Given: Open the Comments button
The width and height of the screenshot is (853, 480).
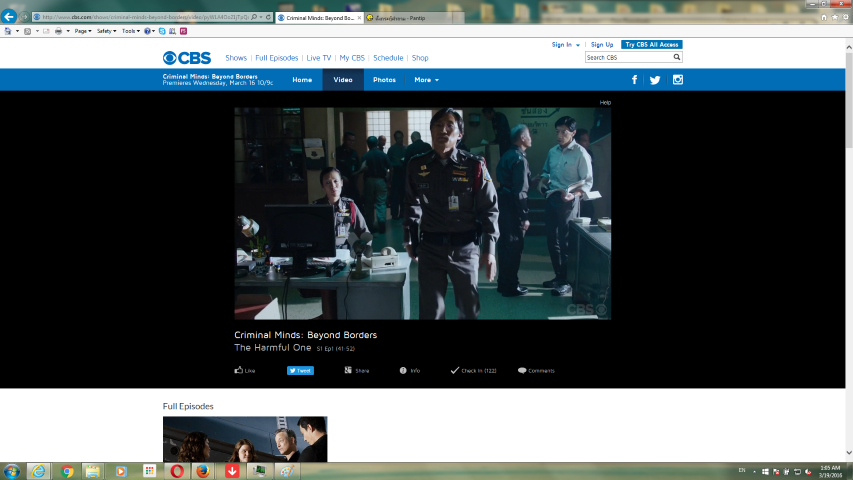Looking at the screenshot, I should pyautogui.click(x=536, y=371).
